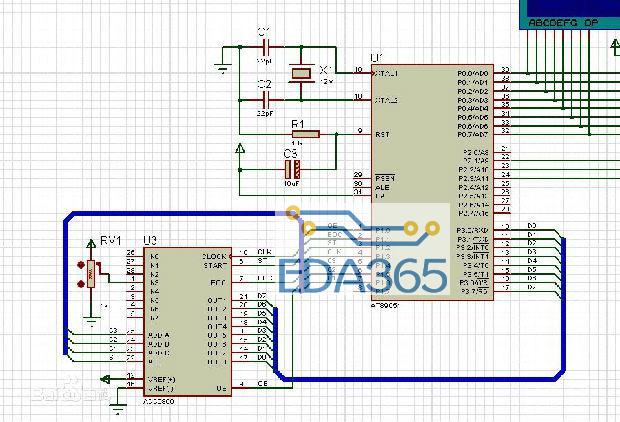This screenshot has height=422, width=620.
Task: Click the ALE pin label on U1
Action: coord(382,187)
